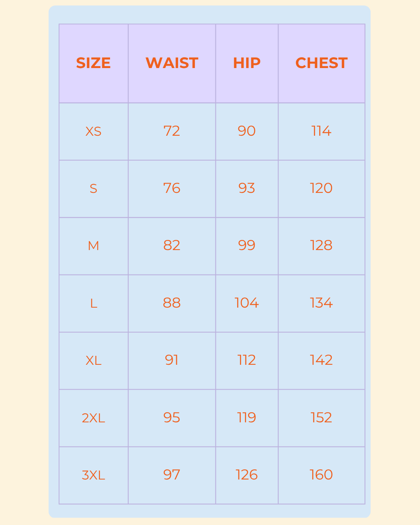Click hip value 104 in L row

point(247,303)
